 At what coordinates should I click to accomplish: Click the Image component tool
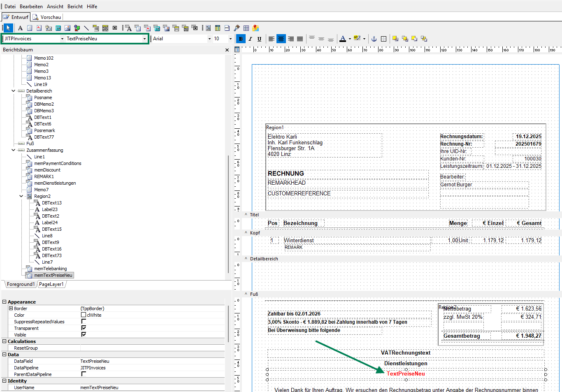(67, 28)
